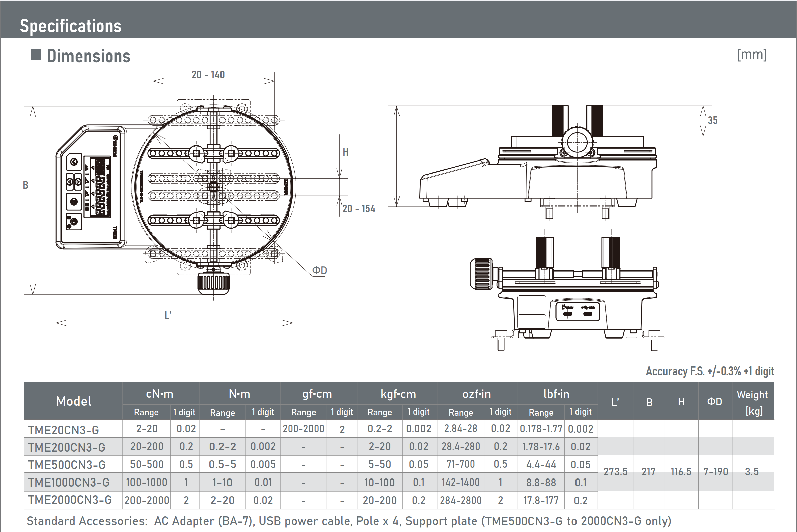Click the ΦD diameter callout label
The height and width of the screenshot is (532, 797).
tap(319, 271)
